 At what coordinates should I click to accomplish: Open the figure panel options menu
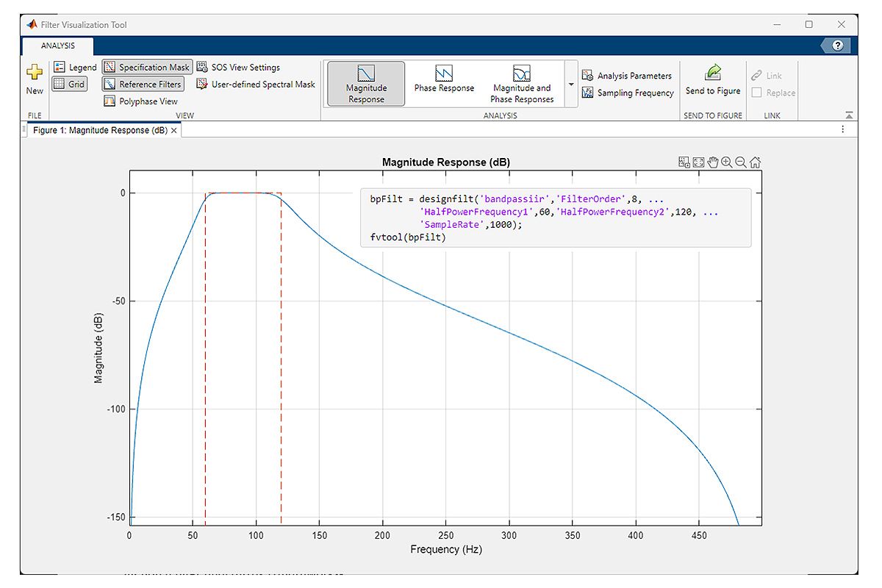(x=843, y=129)
